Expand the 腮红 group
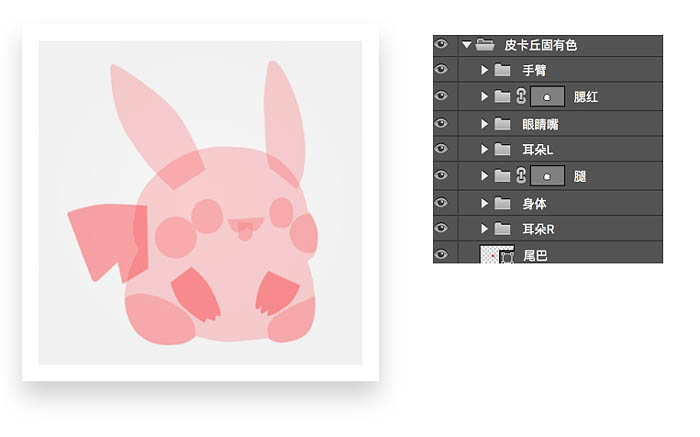This screenshot has height=437, width=700. click(x=484, y=96)
